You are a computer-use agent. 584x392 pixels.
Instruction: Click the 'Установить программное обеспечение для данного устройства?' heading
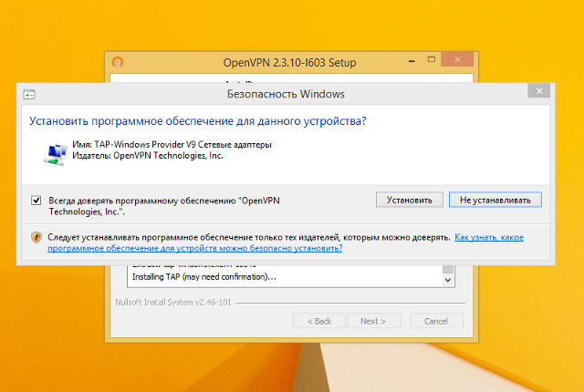[198, 121]
